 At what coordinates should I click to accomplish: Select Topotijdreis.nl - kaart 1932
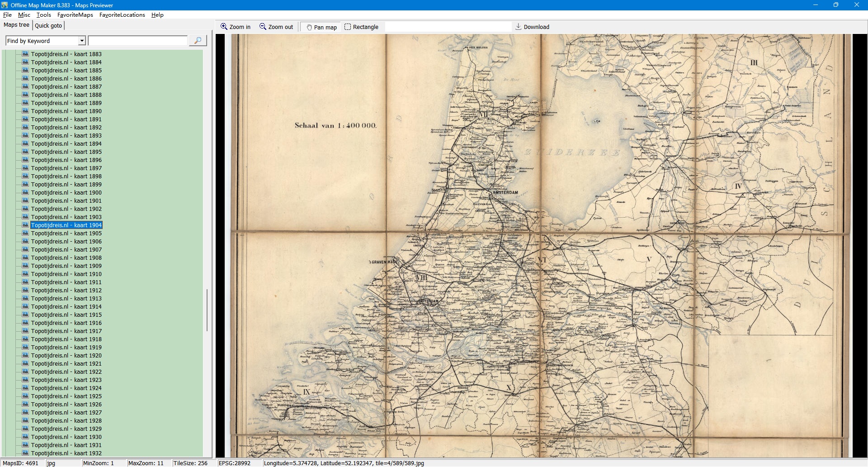click(66, 453)
